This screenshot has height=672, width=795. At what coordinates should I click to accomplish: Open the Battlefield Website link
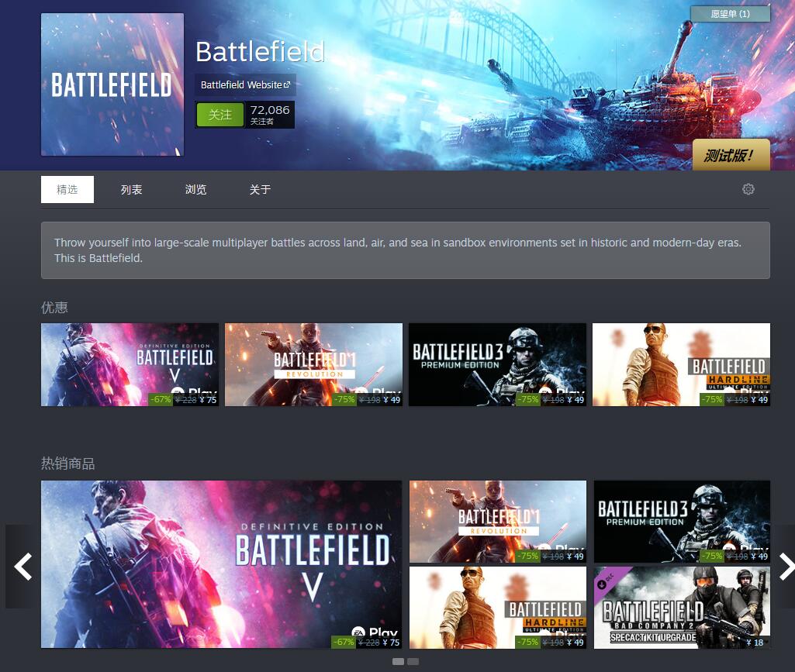[245, 85]
